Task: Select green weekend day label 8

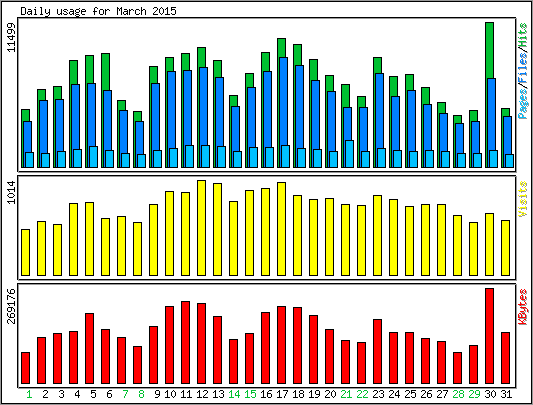Action: 141,394
